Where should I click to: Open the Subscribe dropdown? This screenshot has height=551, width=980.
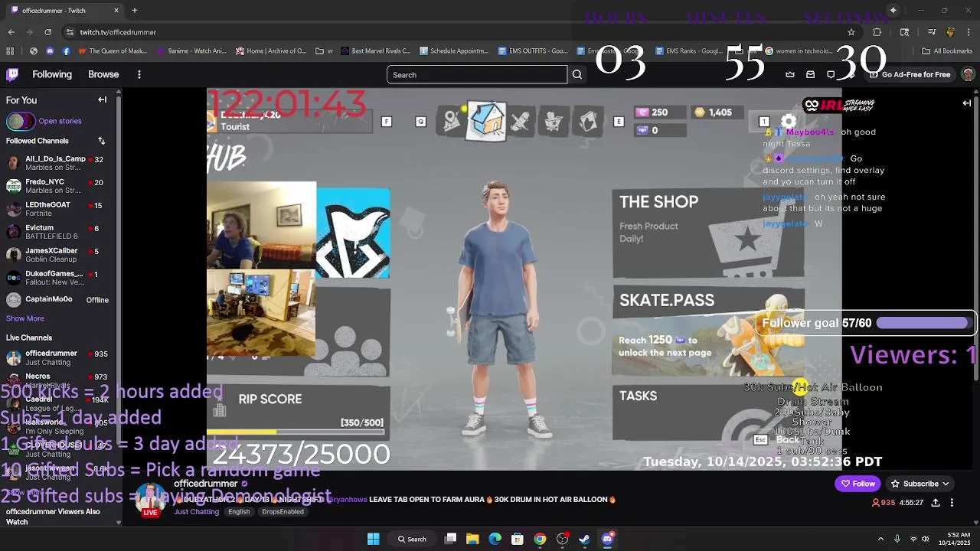click(x=920, y=484)
